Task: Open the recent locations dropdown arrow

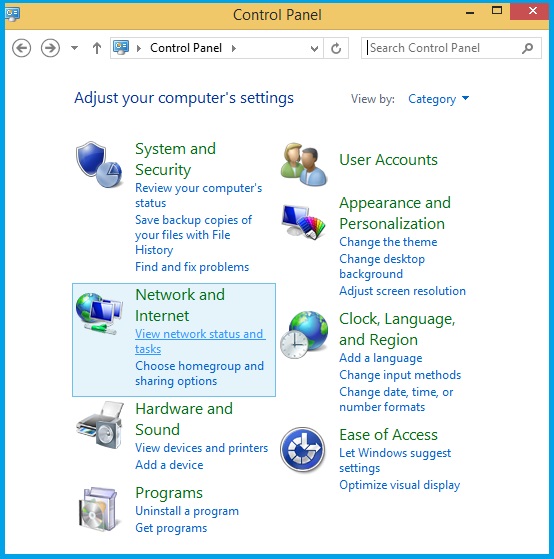Action: coord(75,48)
